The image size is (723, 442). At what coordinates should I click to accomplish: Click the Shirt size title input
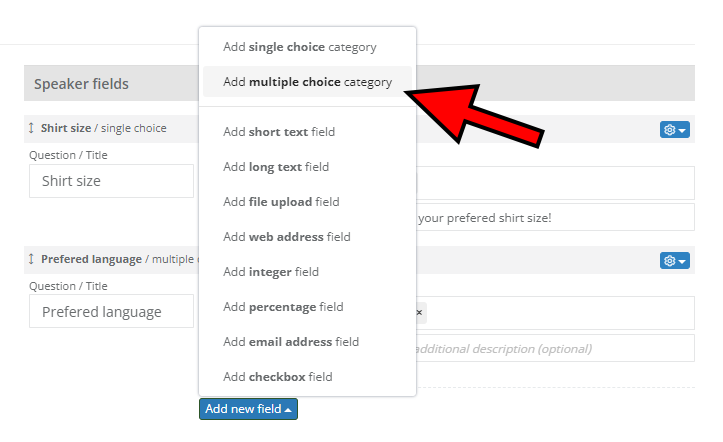pyautogui.click(x=110, y=181)
